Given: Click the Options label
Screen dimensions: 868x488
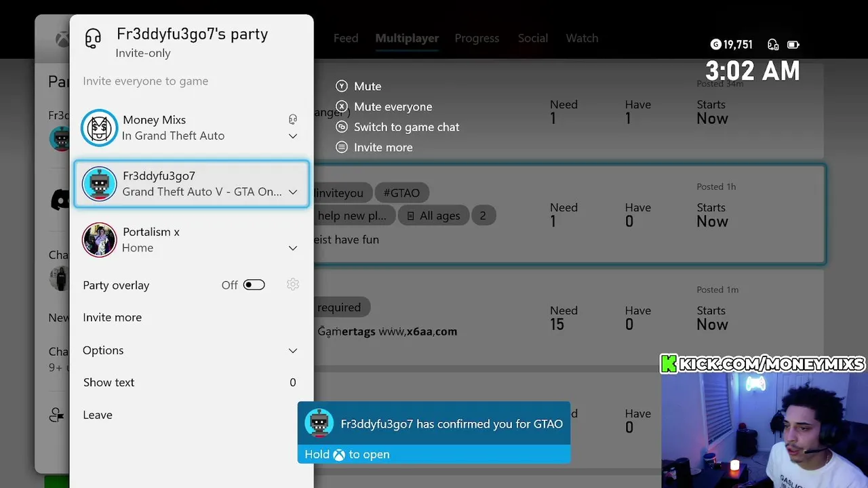Looking at the screenshot, I should point(103,350).
